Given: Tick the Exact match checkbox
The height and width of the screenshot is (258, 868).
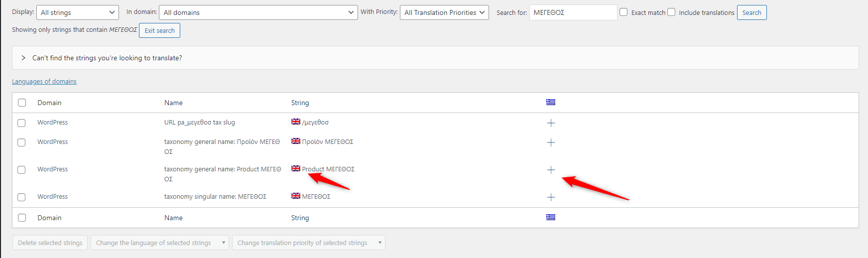Looking at the screenshot, I should click(x=623, y=12).
